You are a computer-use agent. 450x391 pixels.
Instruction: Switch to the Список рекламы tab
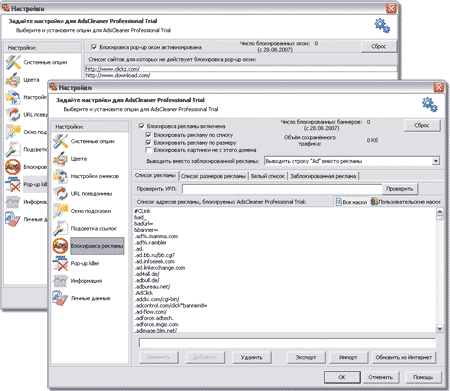[155, 175]
